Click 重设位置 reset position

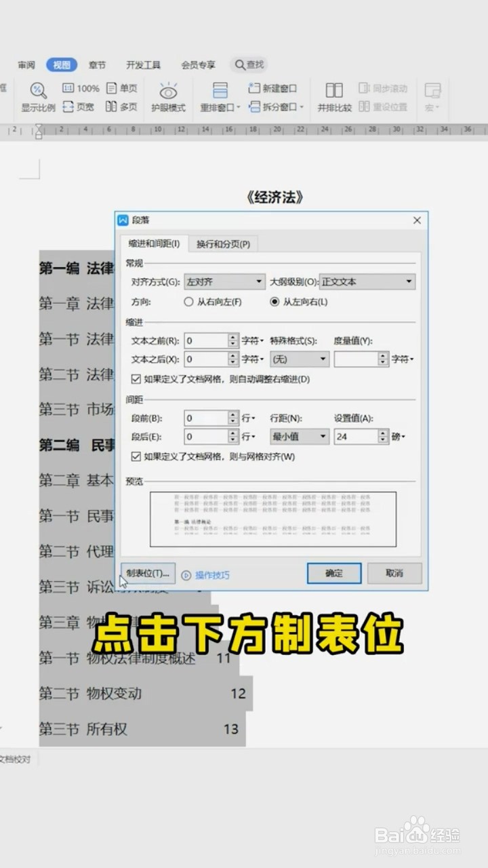click(x=383, y=107)
